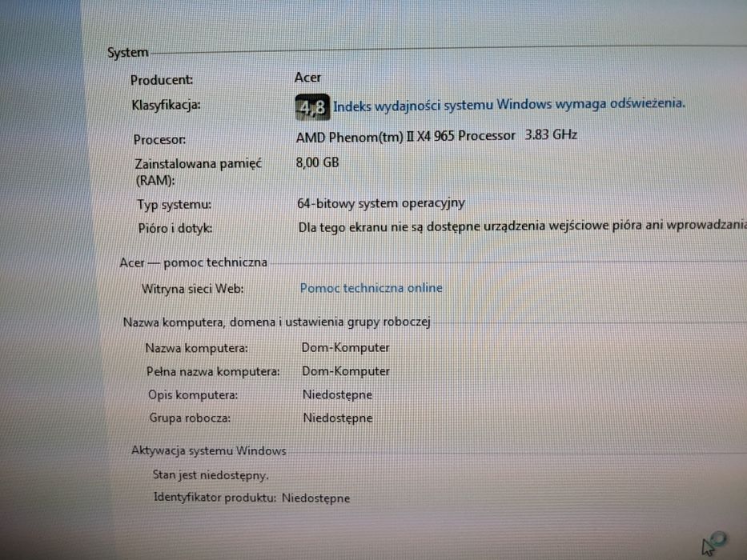747x560 pixels.
Task: Select the manufacturer value Acer
Action: pyautogui.click(x=307, y=77)
